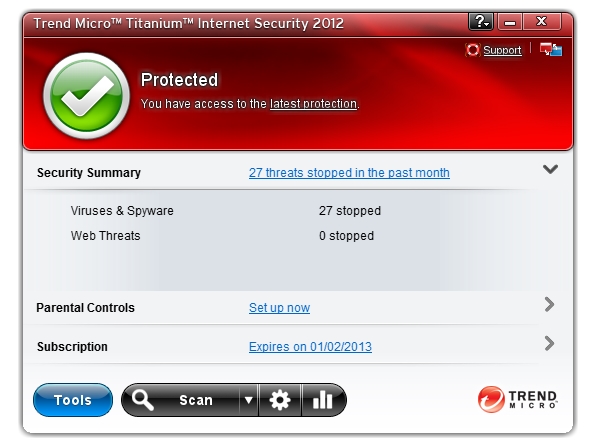Click the green Protected checkmark icon
Screen dimensions: 596x447
(87, 96)
